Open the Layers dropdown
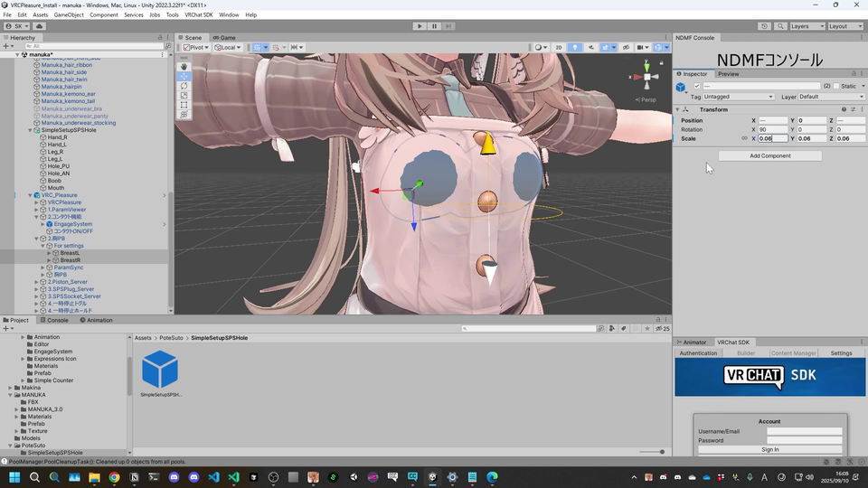Image resolution: width=868 pixels, height=488 pixels. (x=807, y=26)
